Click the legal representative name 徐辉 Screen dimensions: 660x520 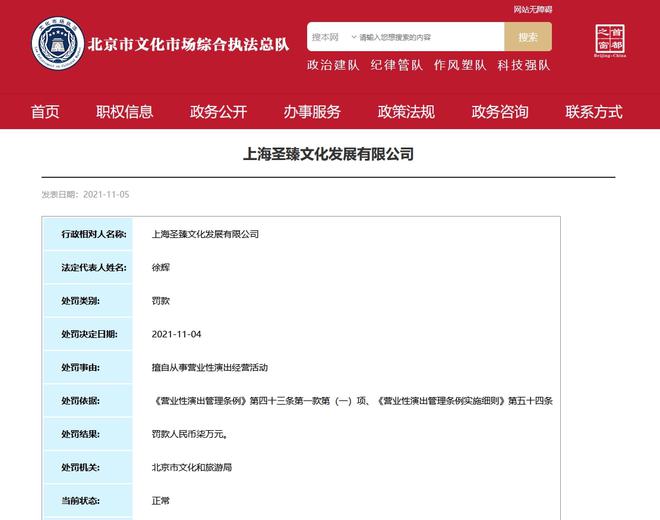(x=161, y=267)
